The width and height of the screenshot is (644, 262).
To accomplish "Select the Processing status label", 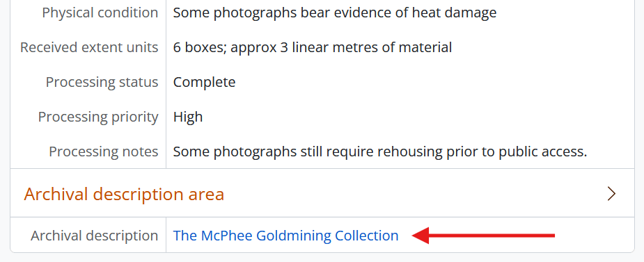I will (x=102, y=83).
